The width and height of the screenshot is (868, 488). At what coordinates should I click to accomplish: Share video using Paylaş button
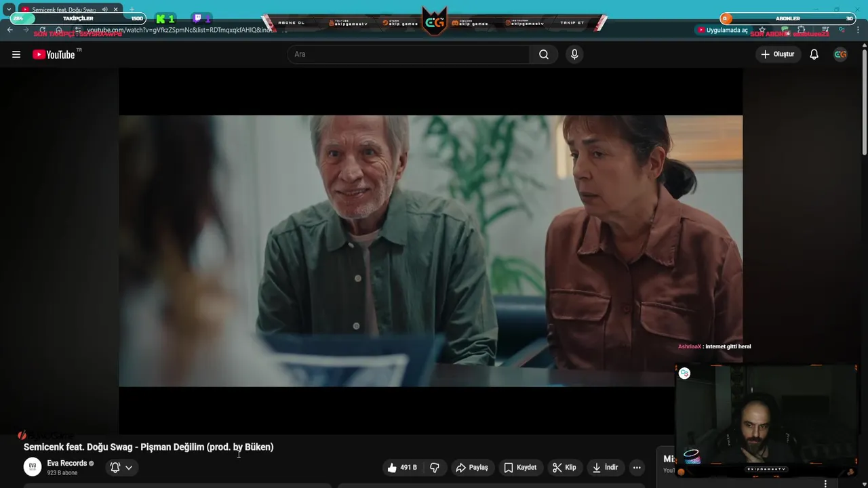click(x=472, y=468)
